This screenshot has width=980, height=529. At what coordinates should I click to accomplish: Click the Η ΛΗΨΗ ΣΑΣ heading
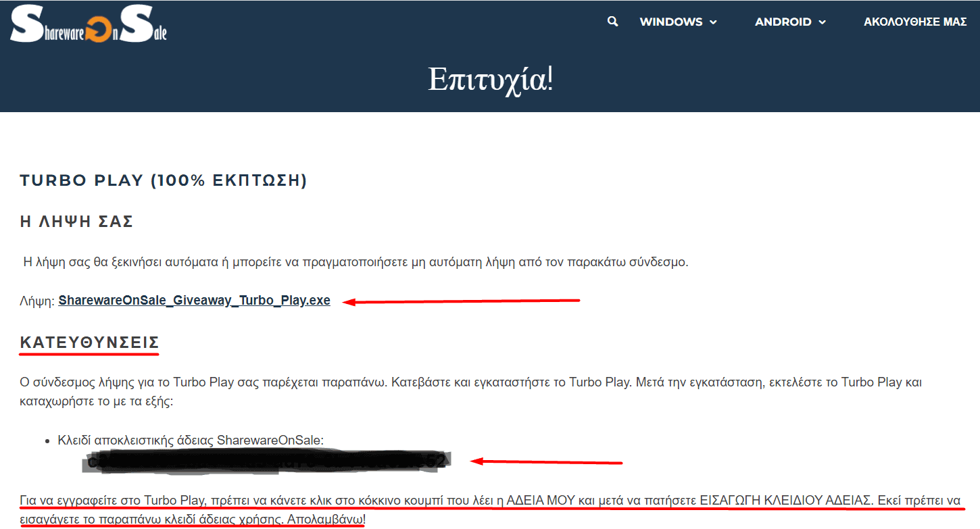76,222
